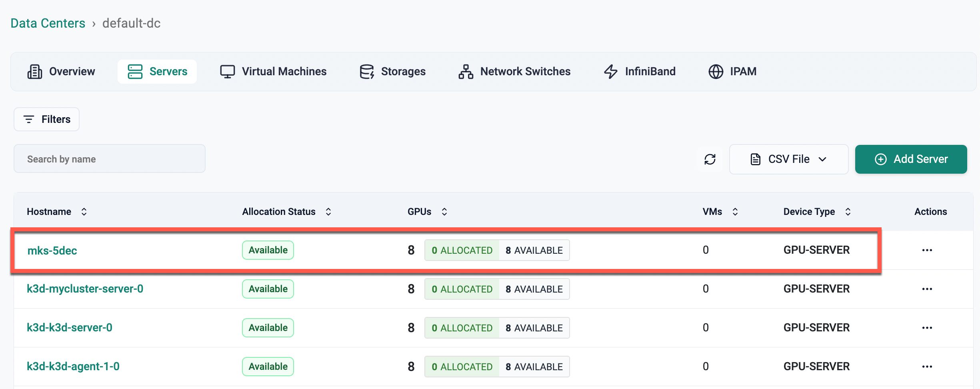The width and height of the screenshot is (980, 389).
Task: Switch to the Overview tab
Action: [x=61, y=72]
